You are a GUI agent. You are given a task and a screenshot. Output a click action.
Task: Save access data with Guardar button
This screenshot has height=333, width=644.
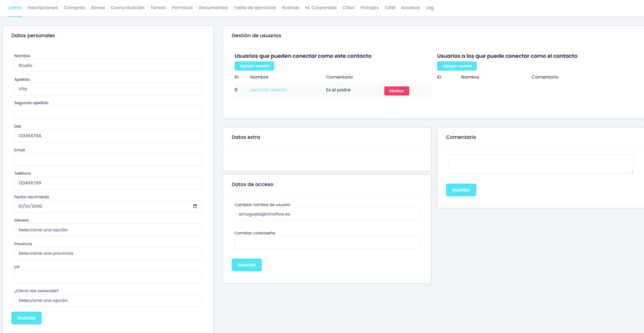247,265
